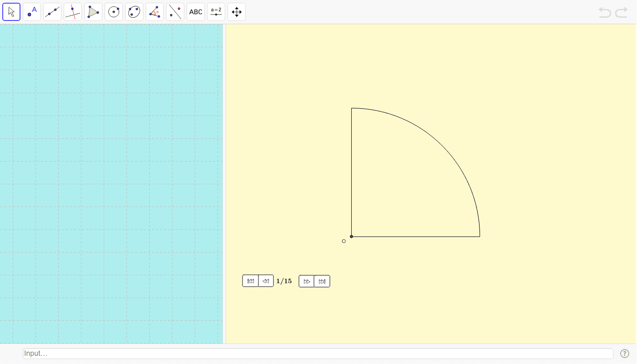
Task: Go back one construction step
Action: click(266, 281)
